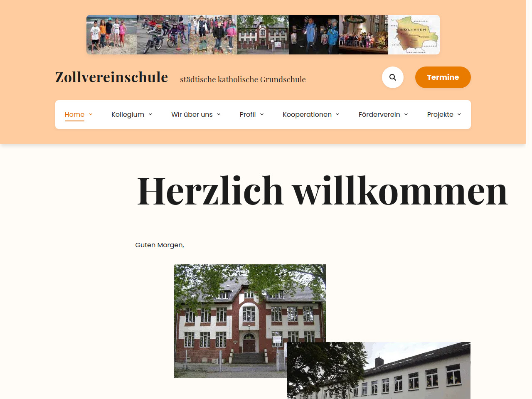Open the Kooperationen menu
This screenshot has height=399, width=532.
[307, 114]
